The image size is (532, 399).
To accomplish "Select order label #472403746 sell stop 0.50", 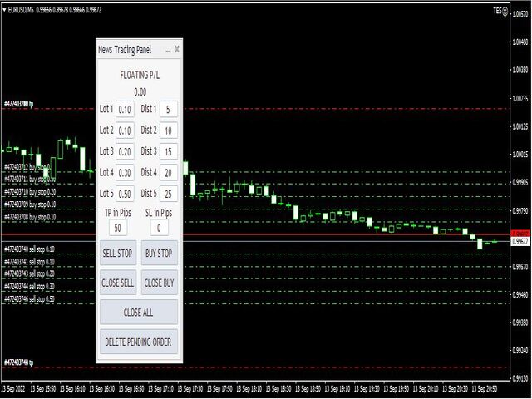I will tap(30, 299).
